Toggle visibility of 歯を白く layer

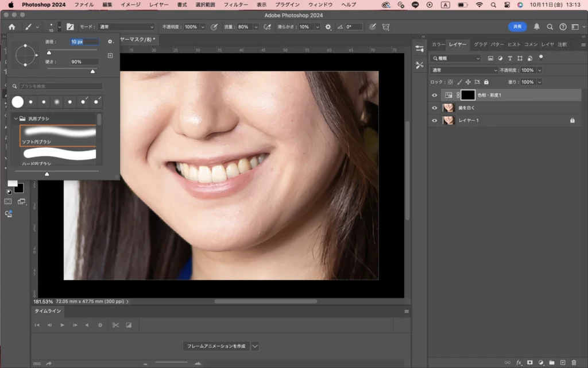[x=434, y=108]
